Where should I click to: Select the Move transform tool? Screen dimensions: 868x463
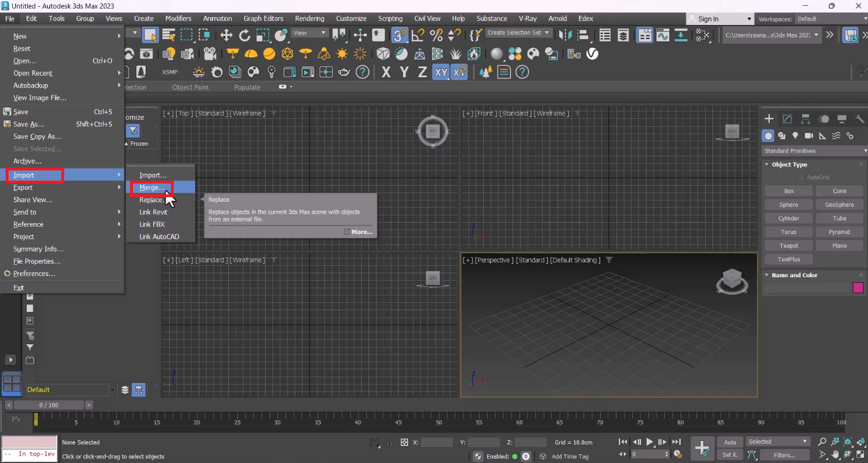click(226, 36)
